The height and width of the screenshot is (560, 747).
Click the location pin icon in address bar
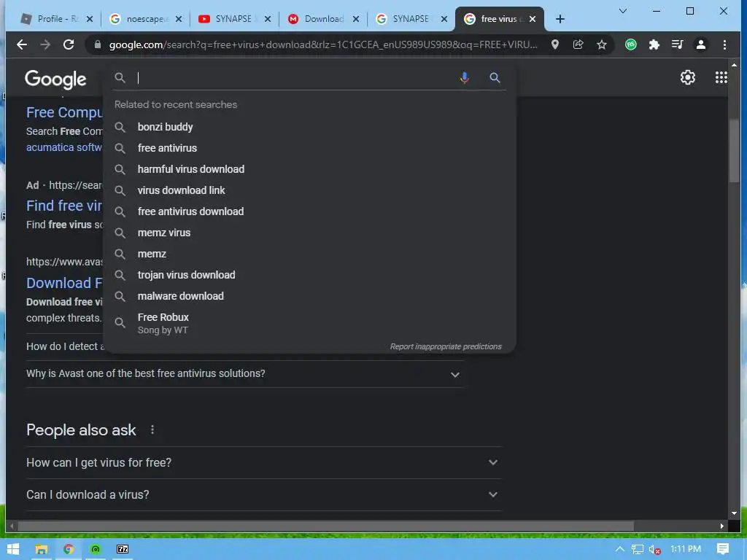point(555,44)
